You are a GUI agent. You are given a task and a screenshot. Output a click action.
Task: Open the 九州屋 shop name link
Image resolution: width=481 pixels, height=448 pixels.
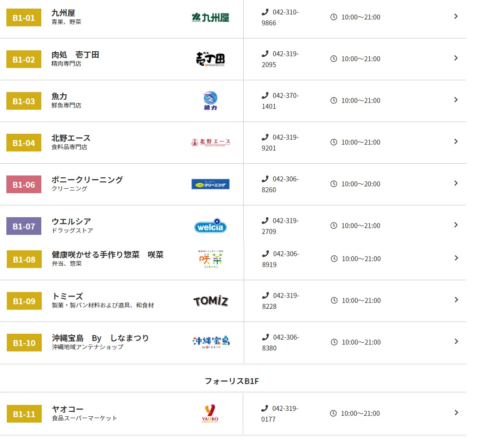point(63,13)
